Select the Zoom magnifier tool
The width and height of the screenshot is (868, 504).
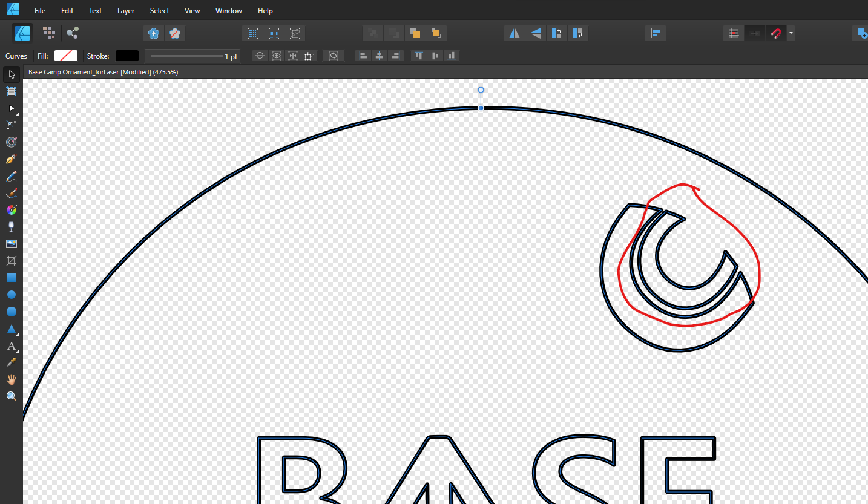11,396
